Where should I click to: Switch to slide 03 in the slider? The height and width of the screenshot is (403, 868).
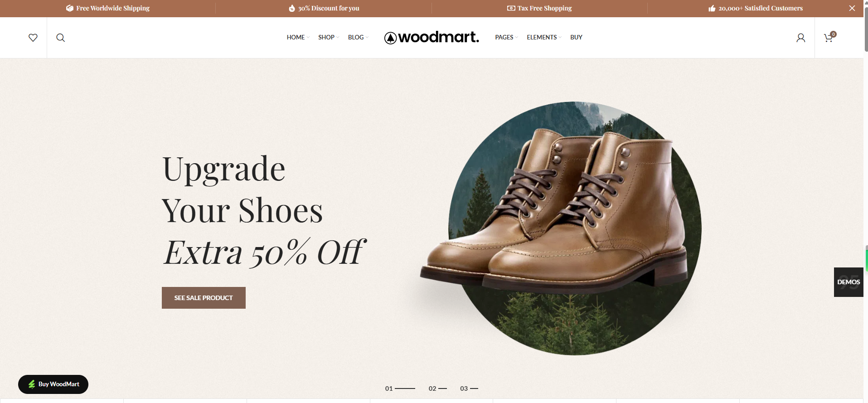[469, 388]
